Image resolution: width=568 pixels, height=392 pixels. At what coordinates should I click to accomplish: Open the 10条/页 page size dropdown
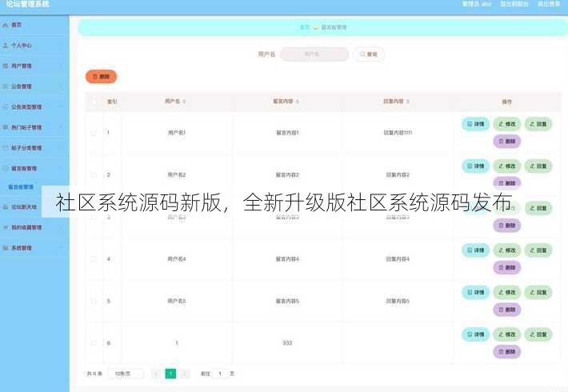pyautogui.click(x=126, y=374)
